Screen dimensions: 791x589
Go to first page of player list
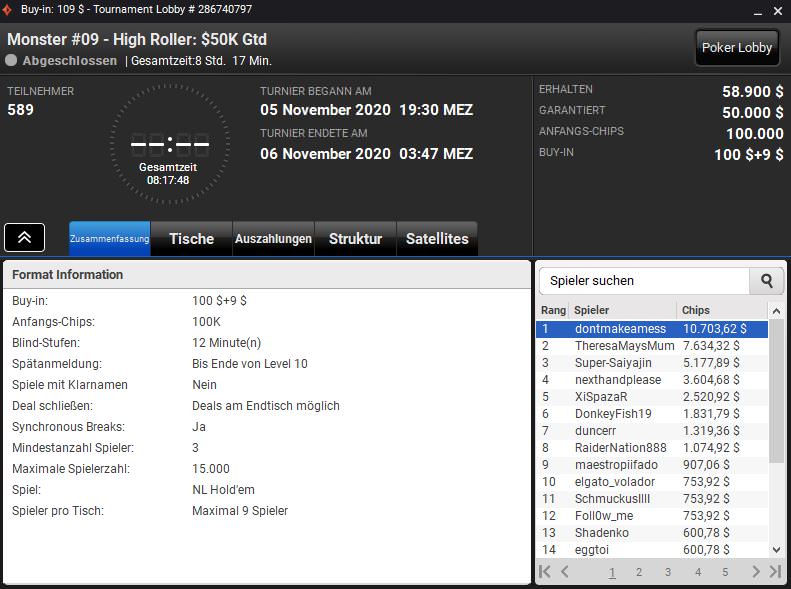[545, 572]
